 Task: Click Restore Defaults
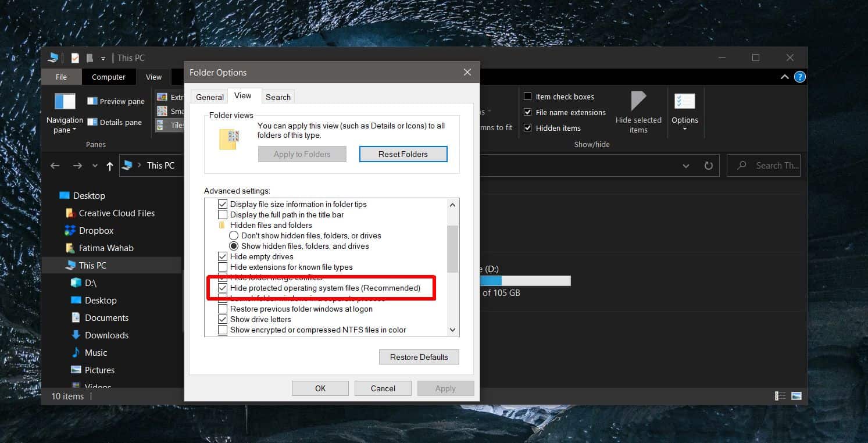[419, 356]
